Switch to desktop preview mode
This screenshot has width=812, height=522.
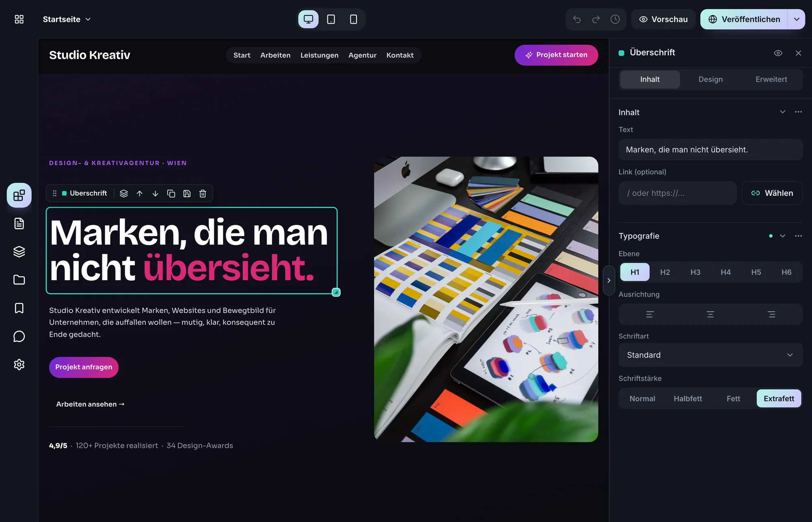click(309, 19)
